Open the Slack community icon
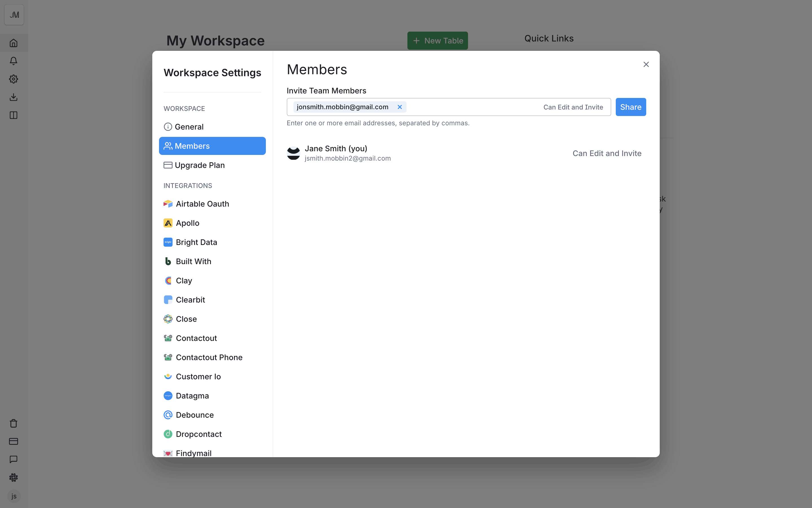 (14, 478)
